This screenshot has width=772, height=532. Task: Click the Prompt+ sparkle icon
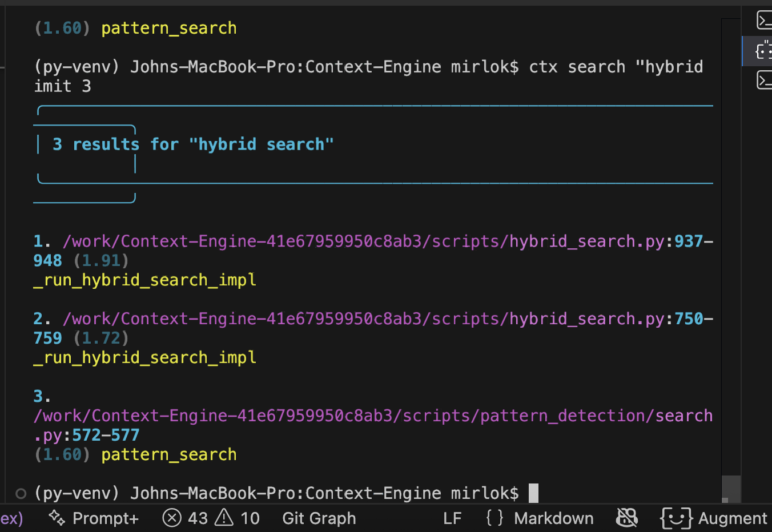[57, 518]
